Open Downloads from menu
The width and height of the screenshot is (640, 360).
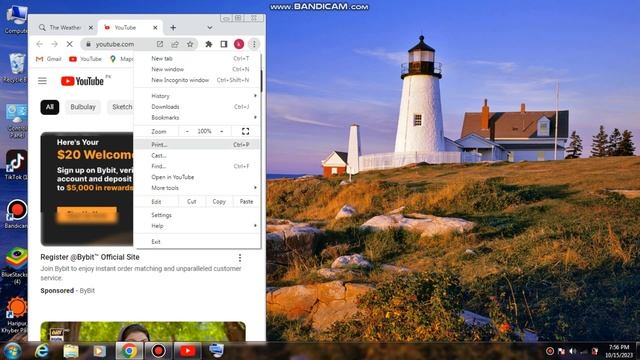[x=197, y=107]
